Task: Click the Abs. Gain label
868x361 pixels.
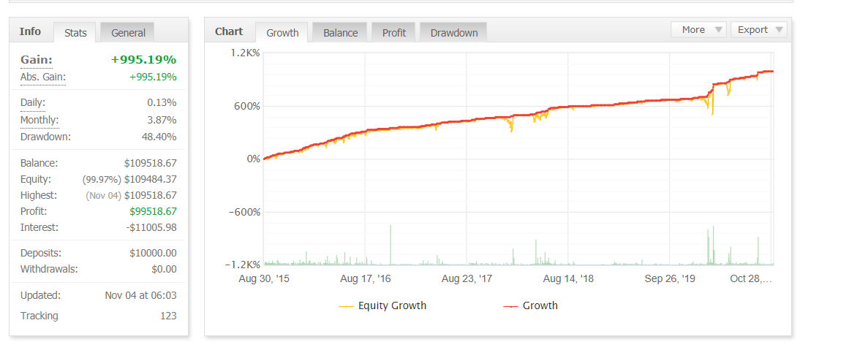Action: tap(43, 77)
